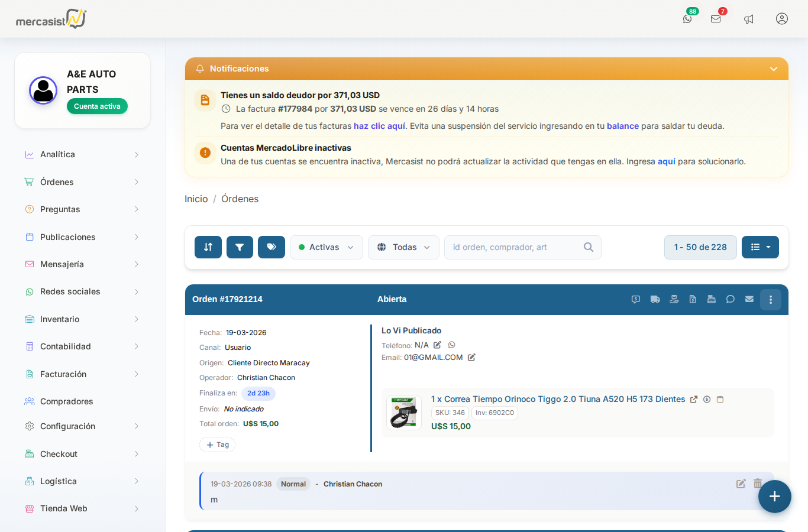Click the order search input field
Image resolution: width=808 pixels, height=532 pixels.
[515, 247]
